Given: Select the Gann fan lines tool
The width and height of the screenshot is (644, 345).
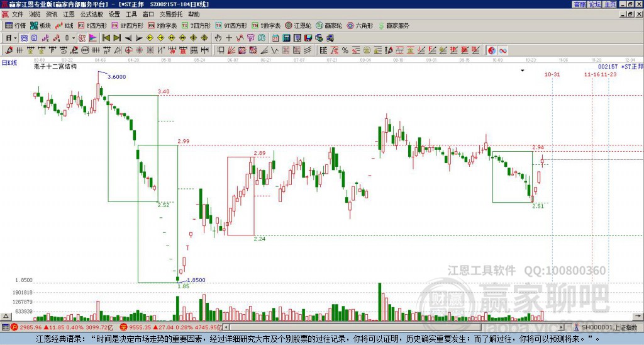Looking at the screenshot, I should point(231,50).
